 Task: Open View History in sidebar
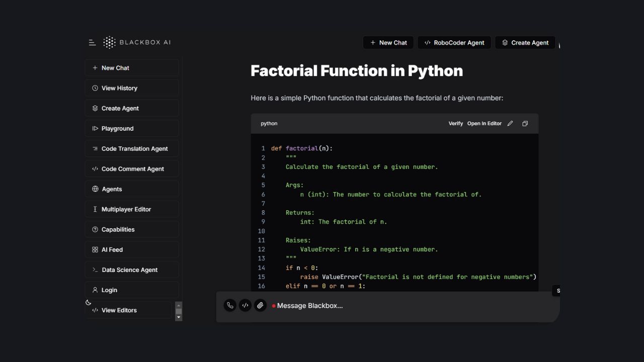point(132,88)
